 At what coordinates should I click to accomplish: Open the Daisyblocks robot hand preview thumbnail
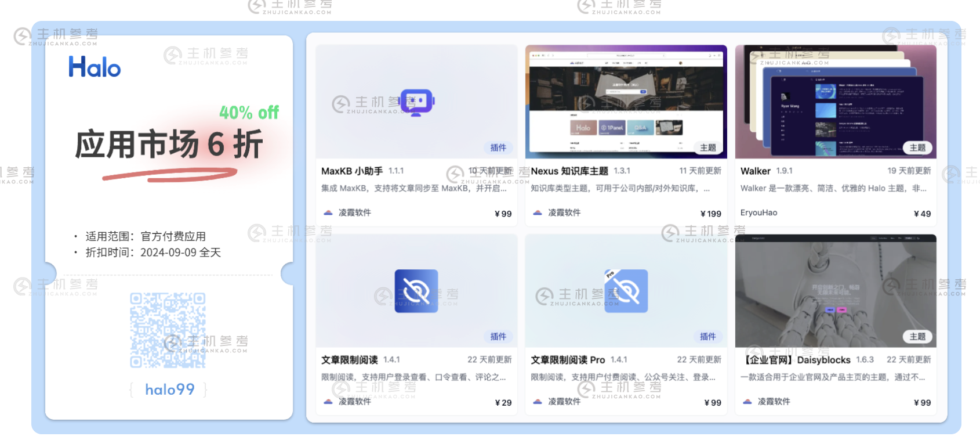coord(836,291)
